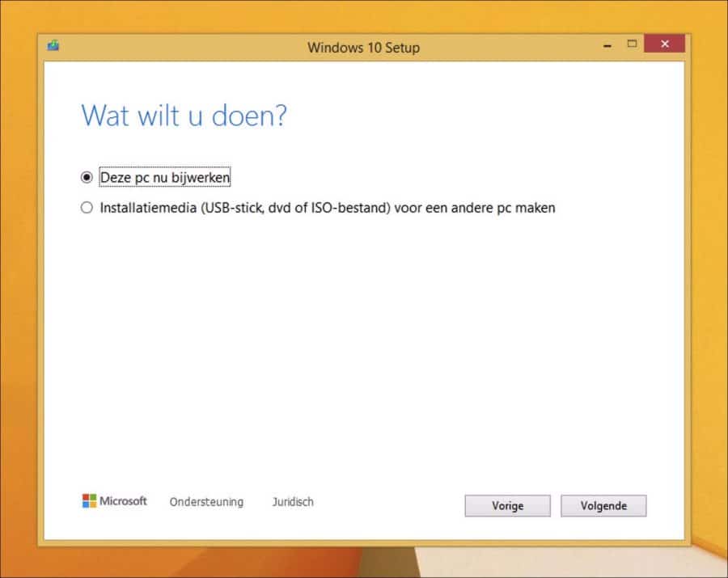Close the Windows 10 Setup window

pyautogui.click(x=664, y=44)
